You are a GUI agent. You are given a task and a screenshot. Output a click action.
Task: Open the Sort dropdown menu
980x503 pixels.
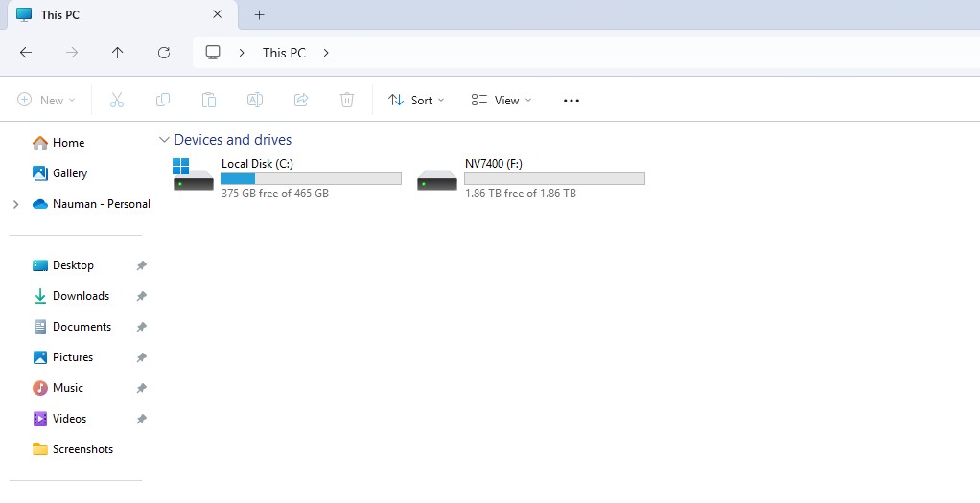coord(416,100)
